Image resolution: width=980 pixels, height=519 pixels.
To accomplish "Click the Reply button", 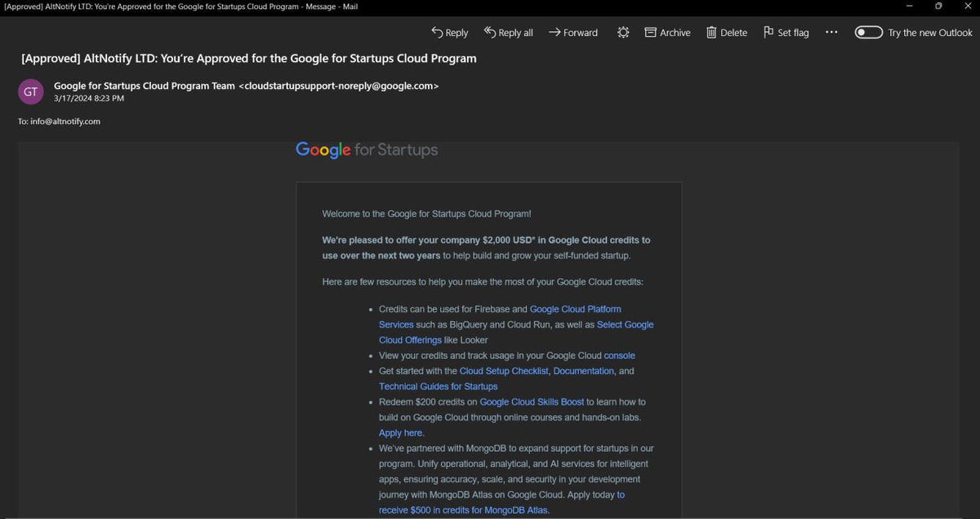I will click(450, 33).
